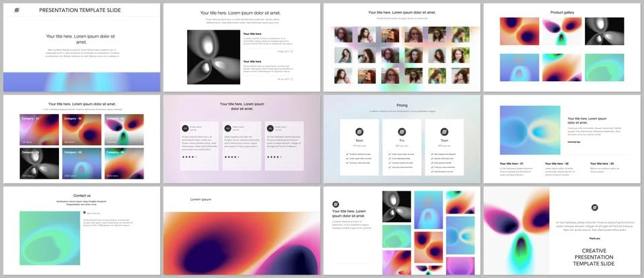Viewport: 644px width, 278px height.
Task: Open the Category - 01 tile
Action: (40, 130)
